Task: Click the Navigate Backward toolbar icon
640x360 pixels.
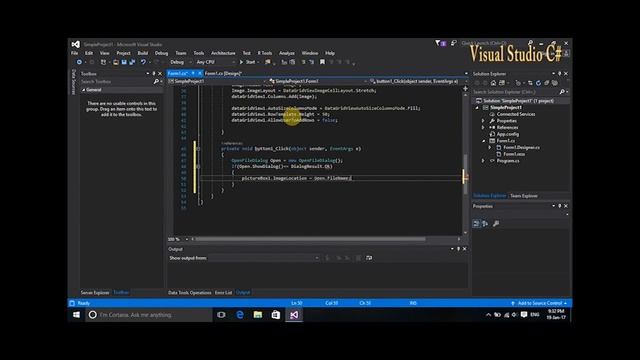Action: (79, 62)
